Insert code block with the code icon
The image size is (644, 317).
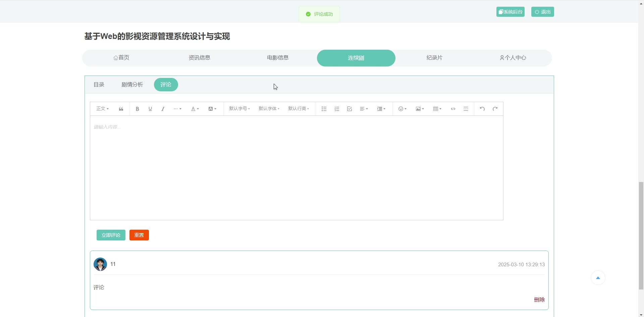(453, 109)
